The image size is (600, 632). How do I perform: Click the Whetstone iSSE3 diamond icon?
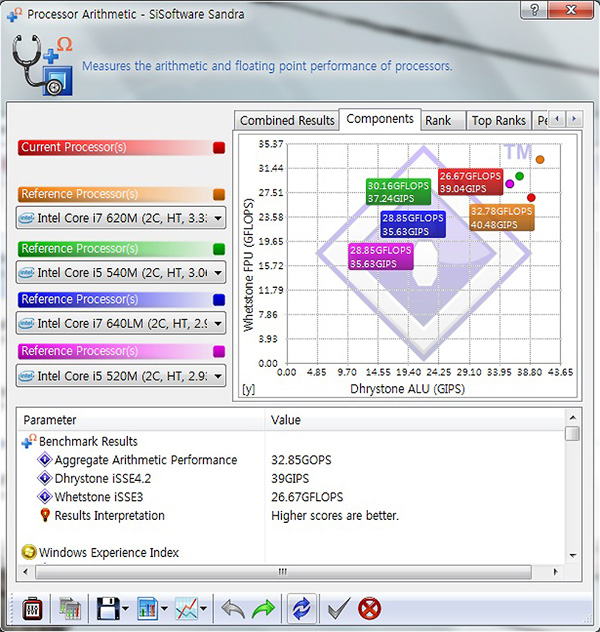[x=45, y=497]
